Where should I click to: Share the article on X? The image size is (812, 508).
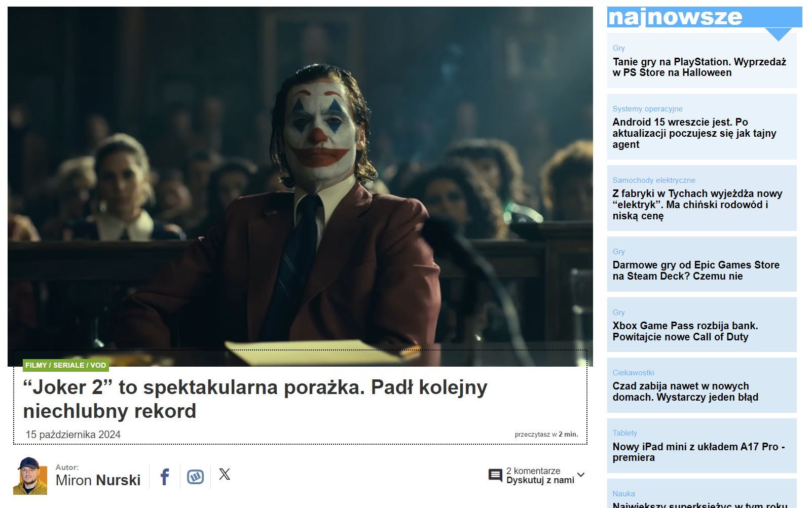pyautogui.click(x=225, y=474)
